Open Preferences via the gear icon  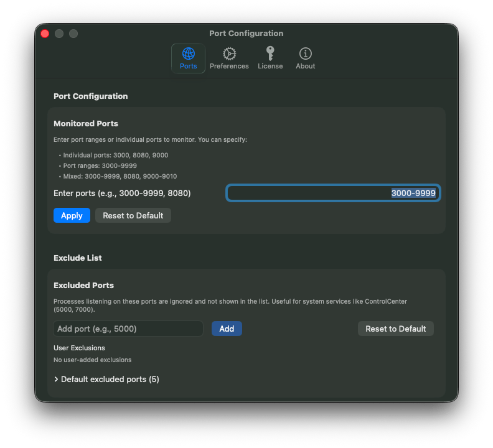click(229, 54)
